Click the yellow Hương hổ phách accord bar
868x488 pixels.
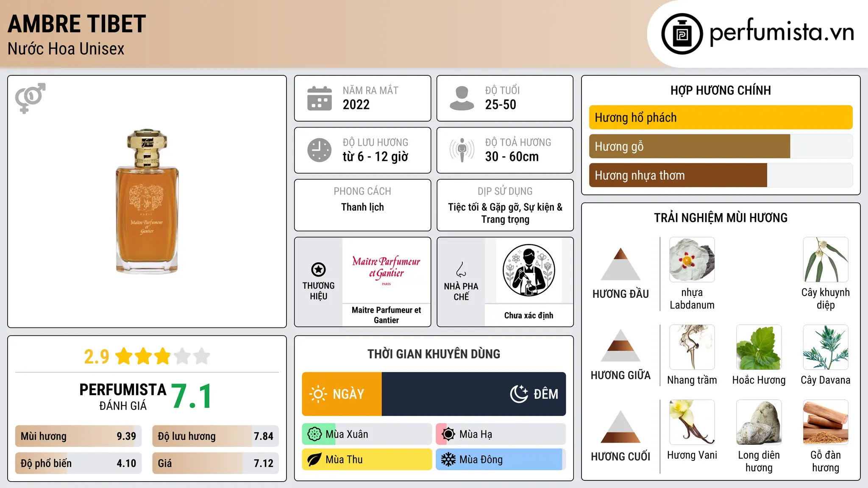(721, 117)
